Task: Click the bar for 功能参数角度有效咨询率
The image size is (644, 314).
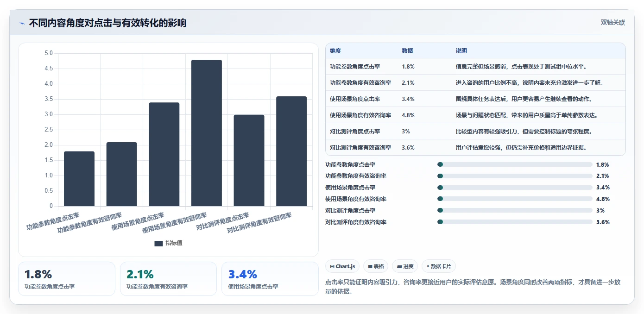Action: [122, 174]
